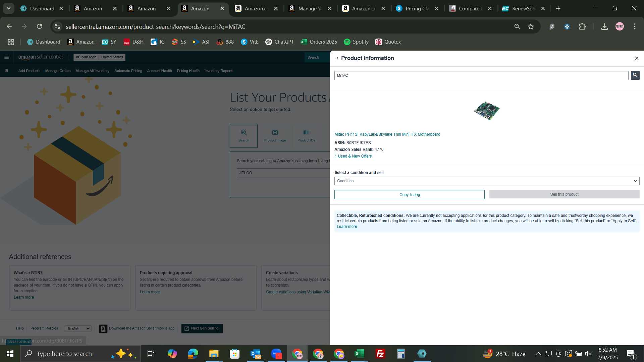Click the zoom magnifier icon in address bar
Screen dimensions: 644x362
pos(517,26)
